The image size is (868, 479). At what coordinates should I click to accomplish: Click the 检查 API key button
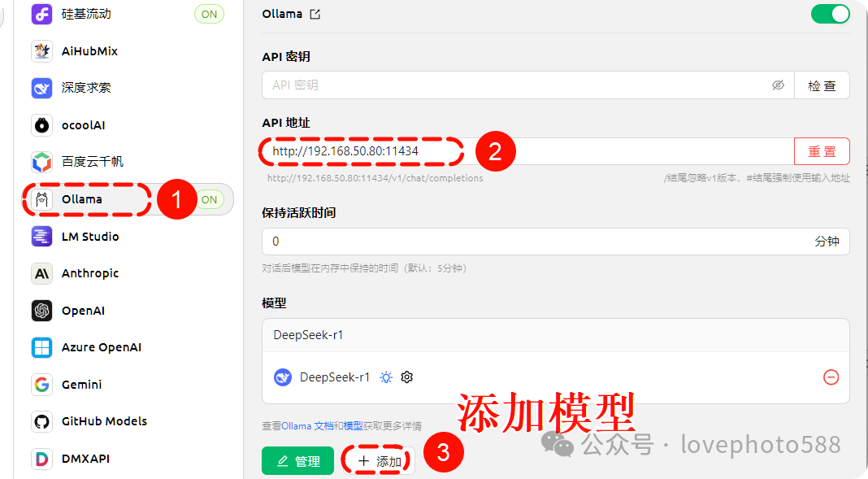[x=822, y=85]
